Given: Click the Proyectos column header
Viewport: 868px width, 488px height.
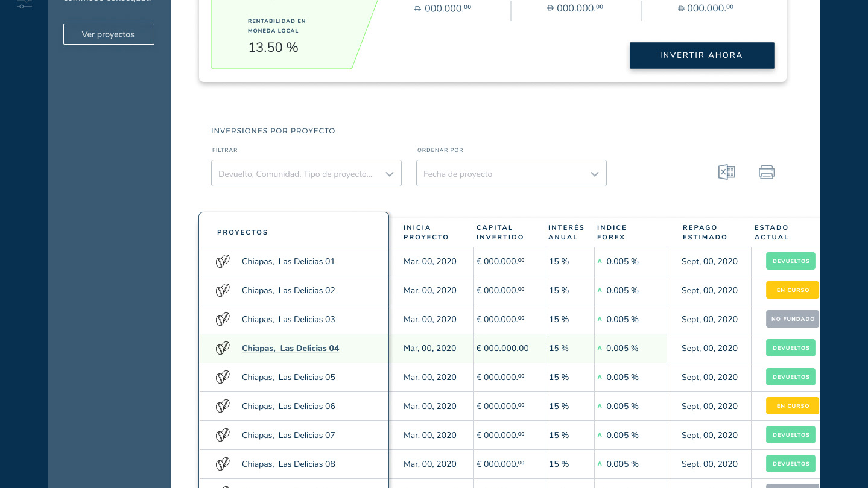Looking at the screenshot, I should (242, 232).
